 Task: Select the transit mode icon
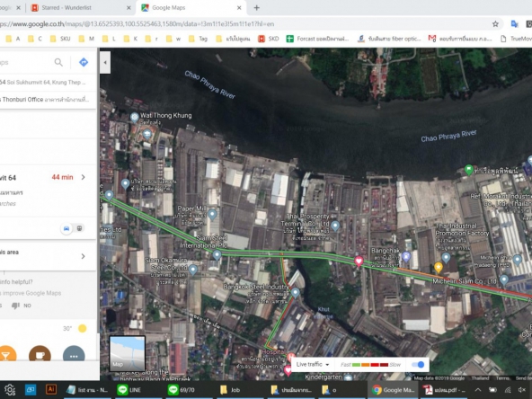[79, 228]
